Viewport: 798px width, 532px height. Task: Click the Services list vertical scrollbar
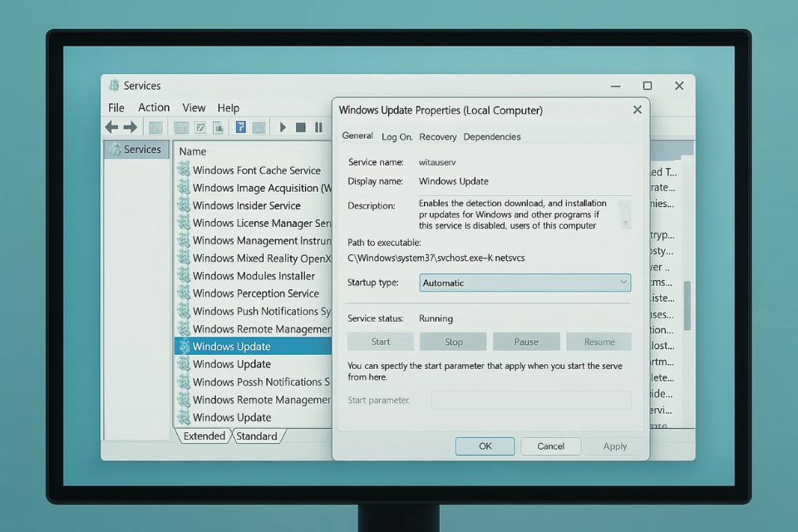pyautogui.click(x=687, y=303)
